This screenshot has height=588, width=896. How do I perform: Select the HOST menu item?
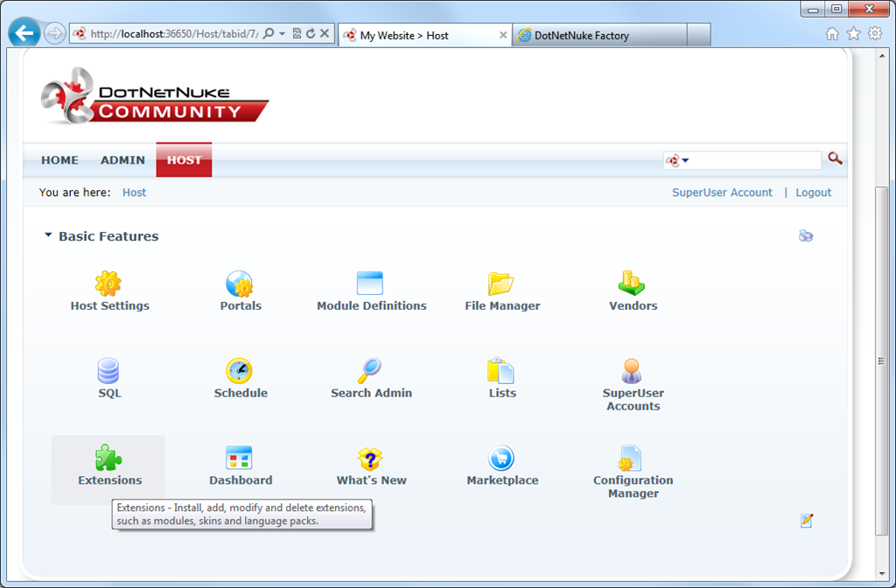click(184, 159)
